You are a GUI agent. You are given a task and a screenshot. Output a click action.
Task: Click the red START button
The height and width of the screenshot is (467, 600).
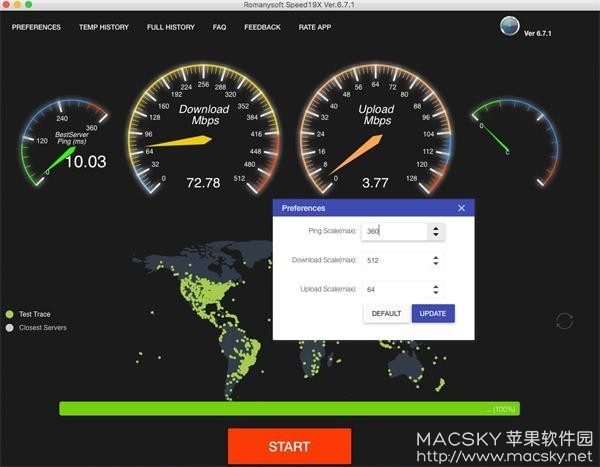click(x=289, y=446)
